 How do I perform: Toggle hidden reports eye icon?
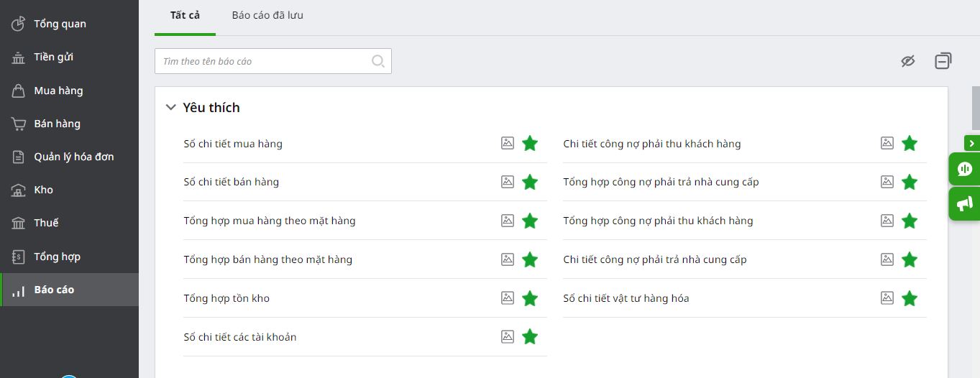(x=908, y=61)
